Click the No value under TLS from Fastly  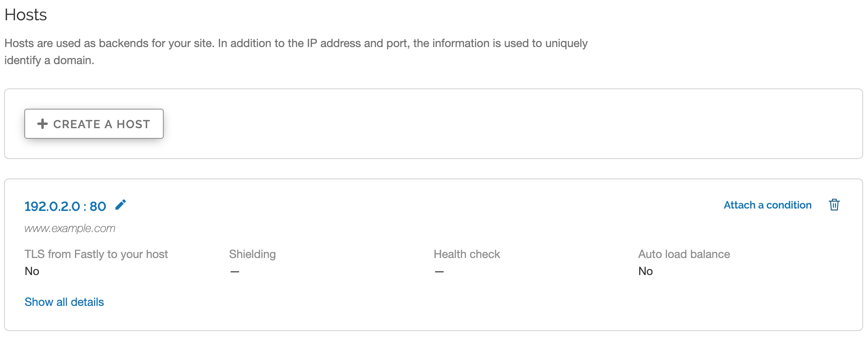pos(32,271)
